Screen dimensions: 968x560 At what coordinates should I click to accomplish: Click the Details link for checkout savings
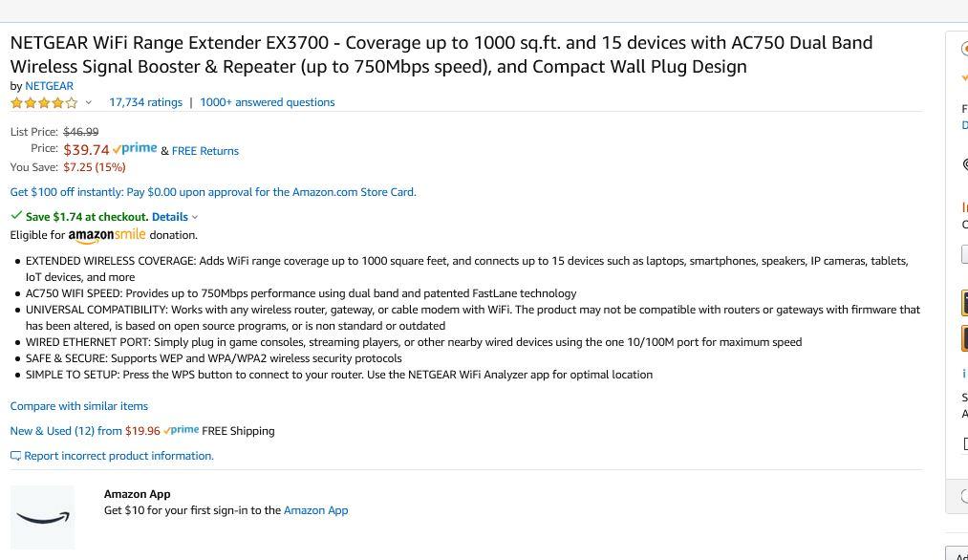[170, 217]
